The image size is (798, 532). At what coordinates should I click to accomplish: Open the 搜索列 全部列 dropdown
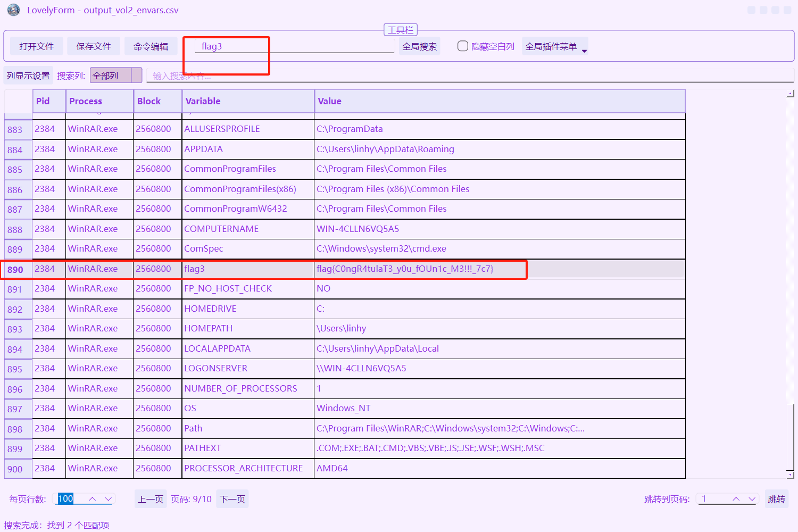point(116,76)
